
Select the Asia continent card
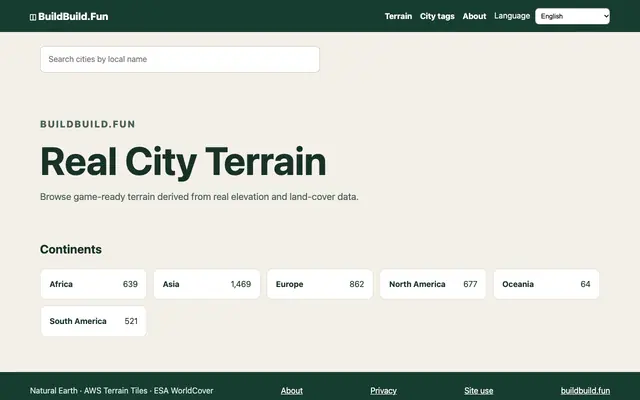207,284
